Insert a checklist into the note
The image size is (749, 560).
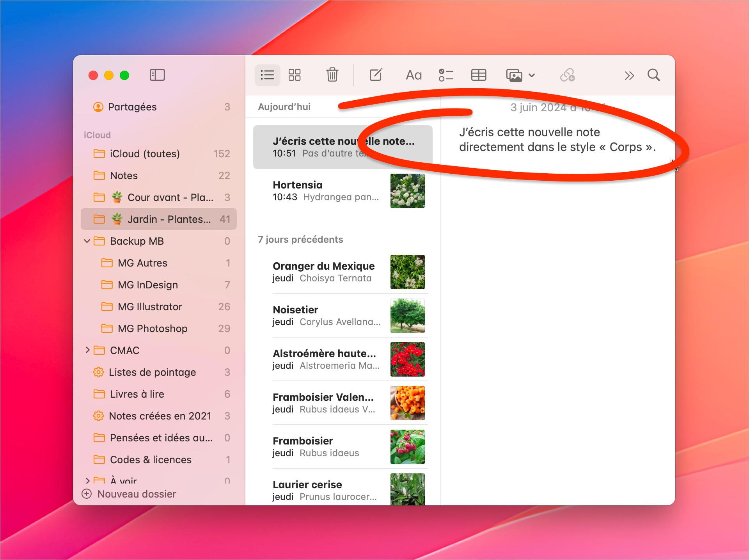click(x=446, y=75)
